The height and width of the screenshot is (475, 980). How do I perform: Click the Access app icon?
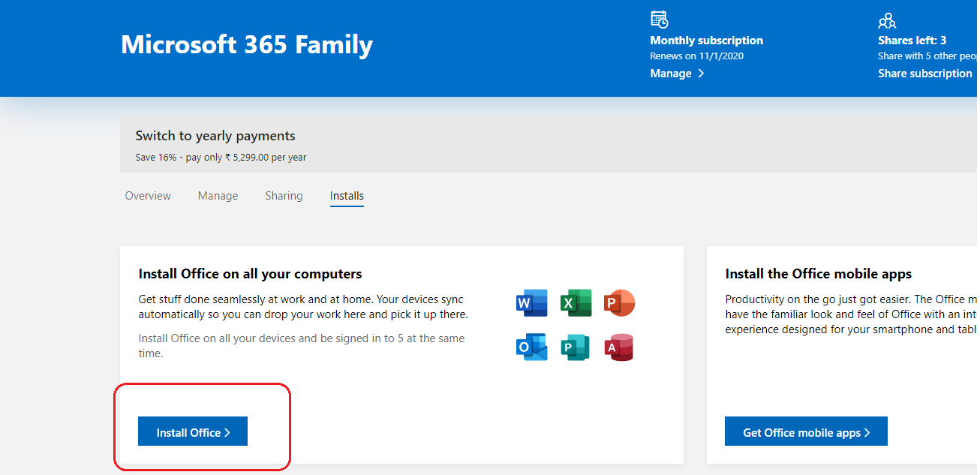(x=620, y=347)
